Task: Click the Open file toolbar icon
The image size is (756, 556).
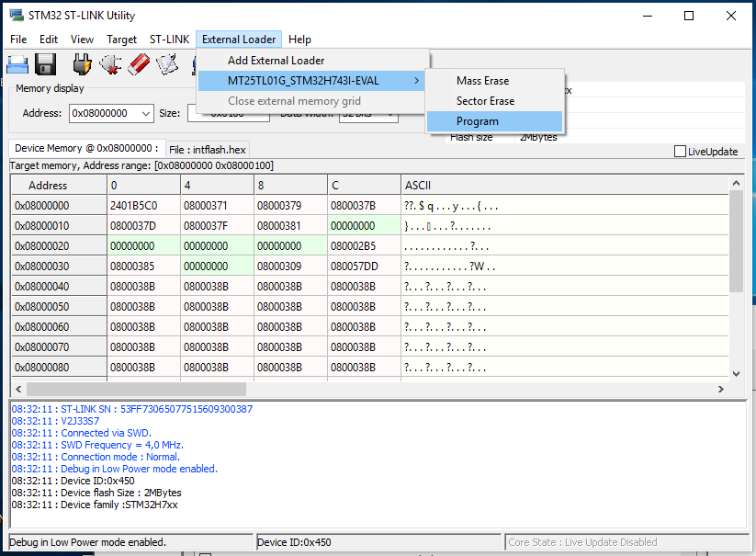Action: pos(17,64)
